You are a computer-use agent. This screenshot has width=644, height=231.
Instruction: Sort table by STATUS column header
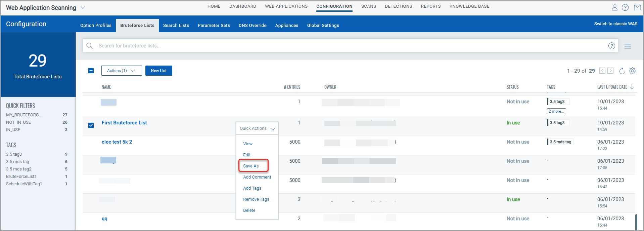512,87
